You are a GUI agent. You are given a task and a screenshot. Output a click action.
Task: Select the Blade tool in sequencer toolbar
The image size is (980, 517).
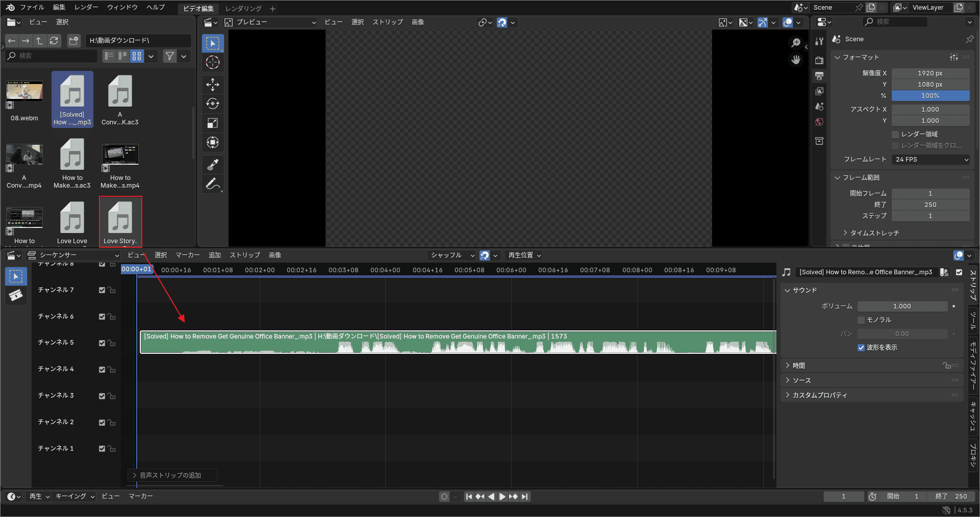pos(16,295)
